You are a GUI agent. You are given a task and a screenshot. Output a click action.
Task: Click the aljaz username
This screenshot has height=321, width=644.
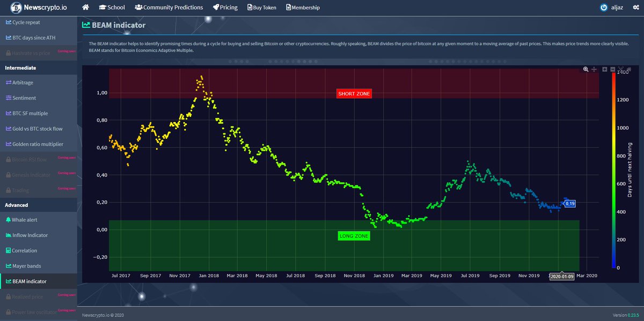[x=618, y=8]
